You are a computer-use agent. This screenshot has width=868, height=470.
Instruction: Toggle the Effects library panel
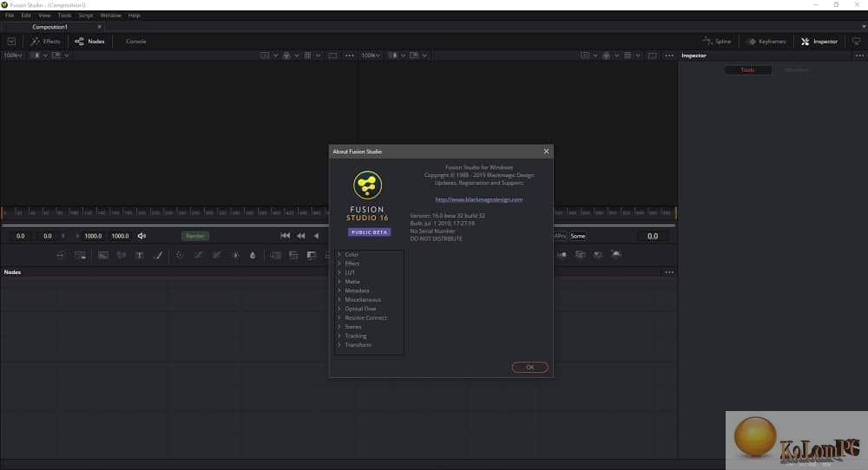click(x=45, y=42)
